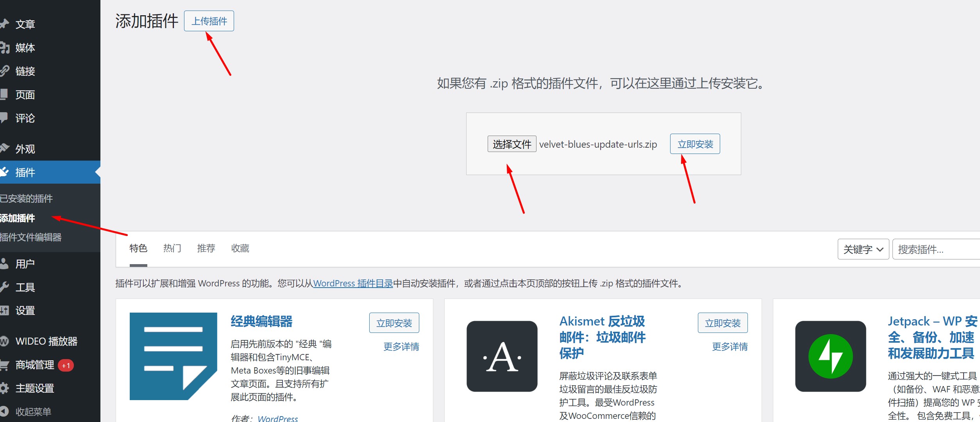Open the WordPress 插件目录 link
The height and width of the screenshot is (422, 980).
(x=353, y=283)
